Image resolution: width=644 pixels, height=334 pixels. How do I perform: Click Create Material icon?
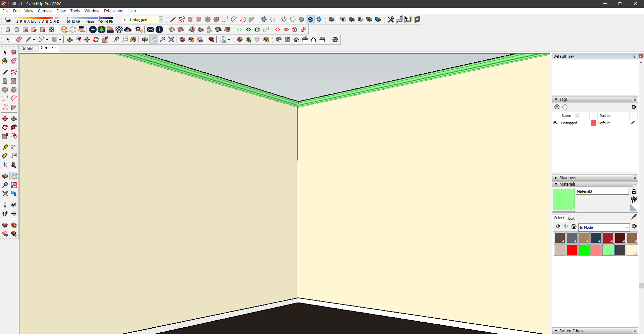[x=634, y=200]
